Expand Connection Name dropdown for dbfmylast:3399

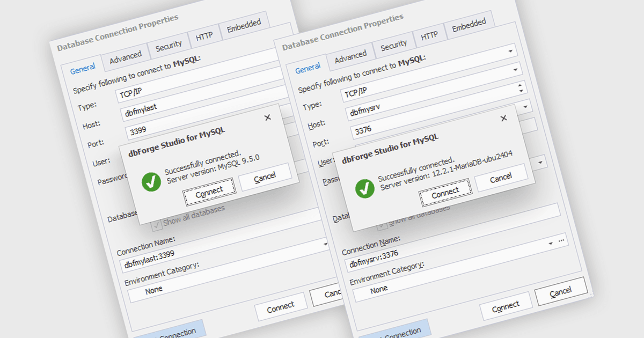(326, 244)
